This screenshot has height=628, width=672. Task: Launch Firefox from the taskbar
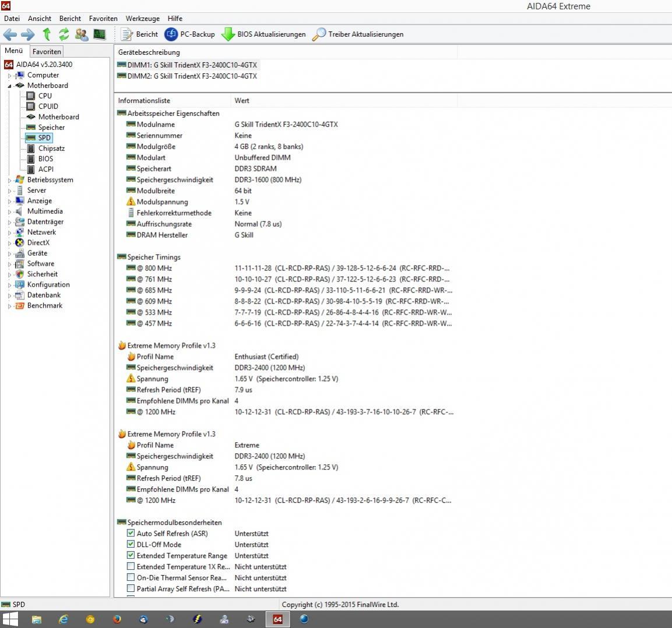117,619
